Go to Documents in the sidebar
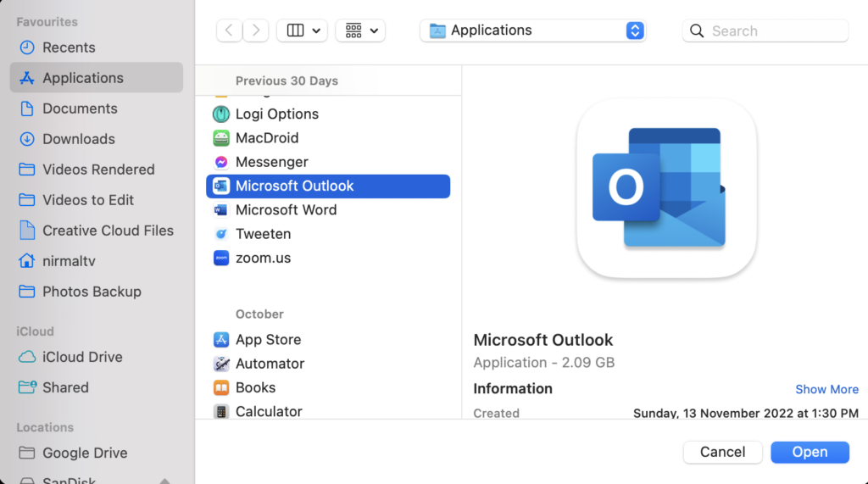This screenshot has height=484, width=868. 97,108
